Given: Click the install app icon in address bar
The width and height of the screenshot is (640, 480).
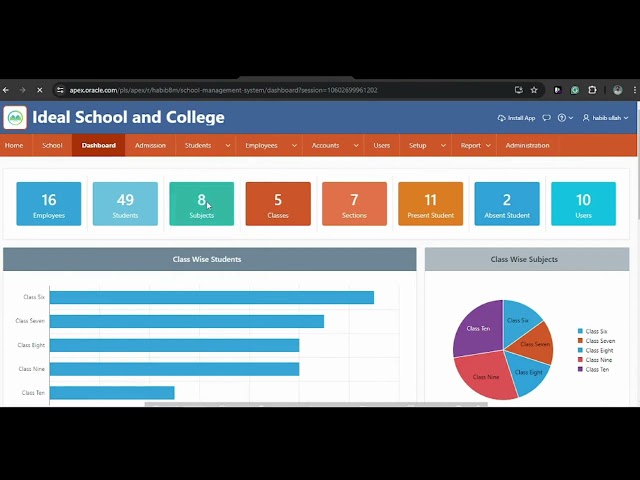Looking at the screenshot, I should pyautogui.click(x=519, y=90).
